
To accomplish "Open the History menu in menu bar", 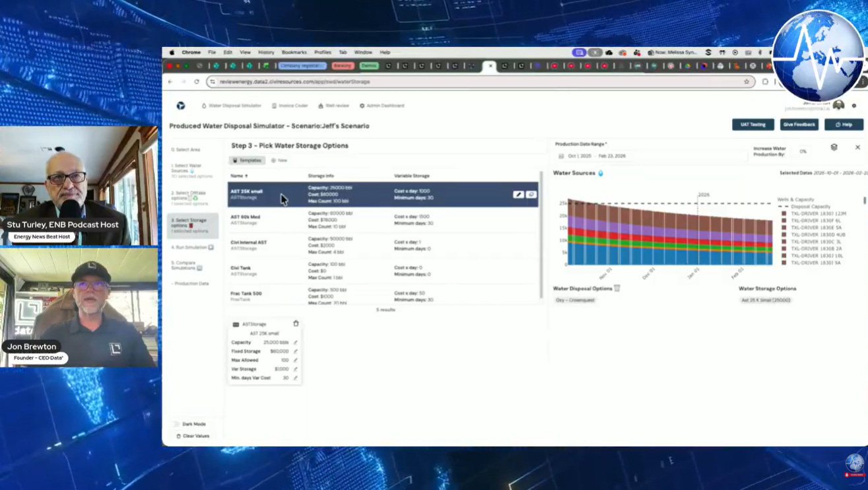I will point(266,52).
